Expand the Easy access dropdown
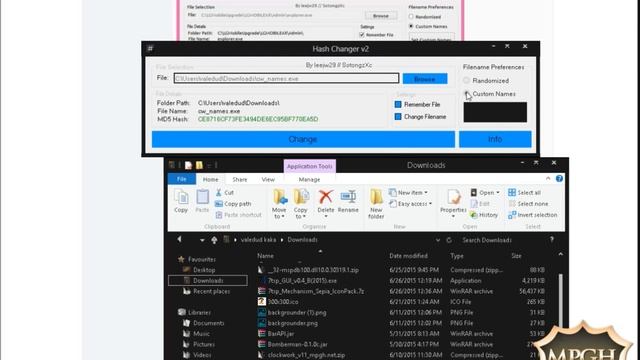 pyautogui.click(x=430, y=204)
